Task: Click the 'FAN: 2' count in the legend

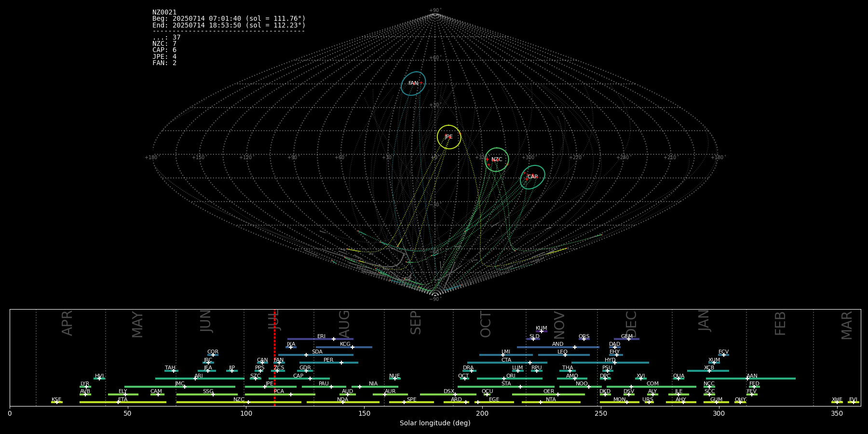Action: click(x=164, y=63)
